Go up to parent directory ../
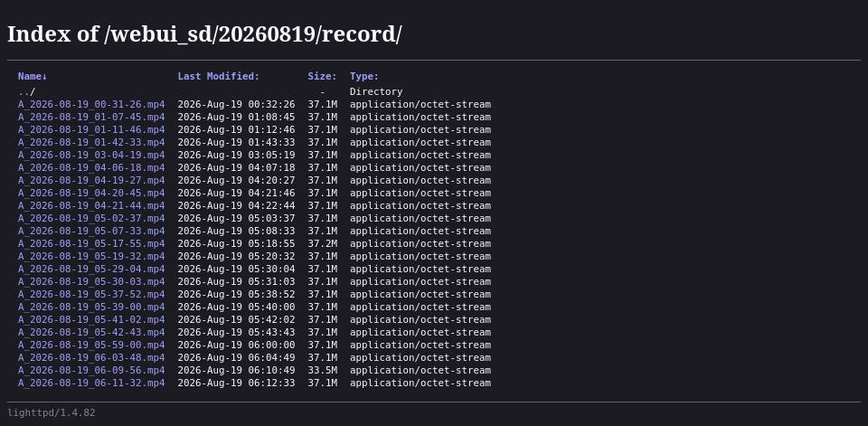This screenshot has width=868, height=426. coord(26,92)
